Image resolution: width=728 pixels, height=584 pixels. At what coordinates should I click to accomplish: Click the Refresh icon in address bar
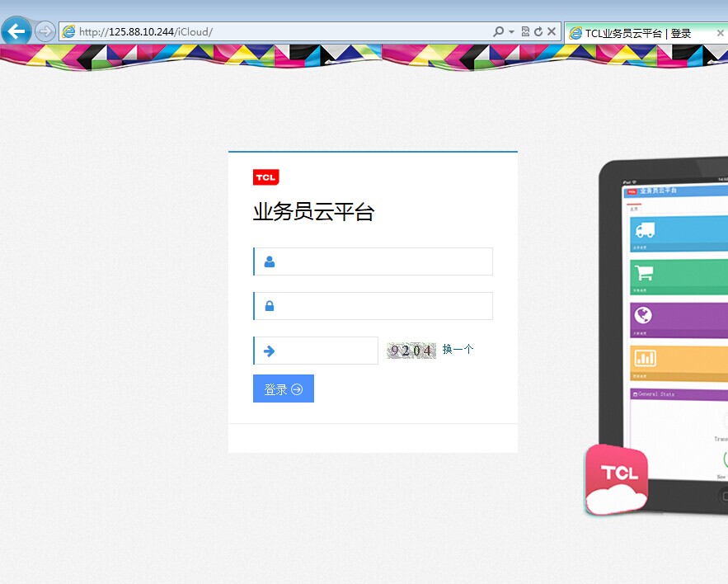tap(538, 31)
